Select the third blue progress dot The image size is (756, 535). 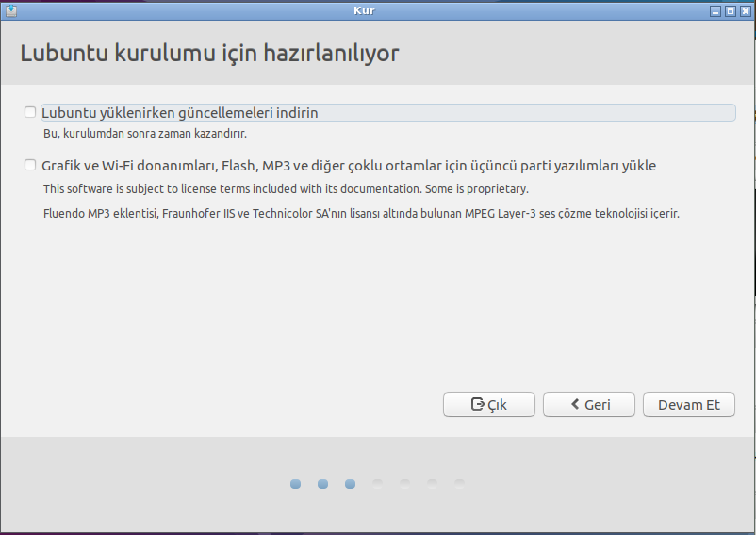click(350, 484)
